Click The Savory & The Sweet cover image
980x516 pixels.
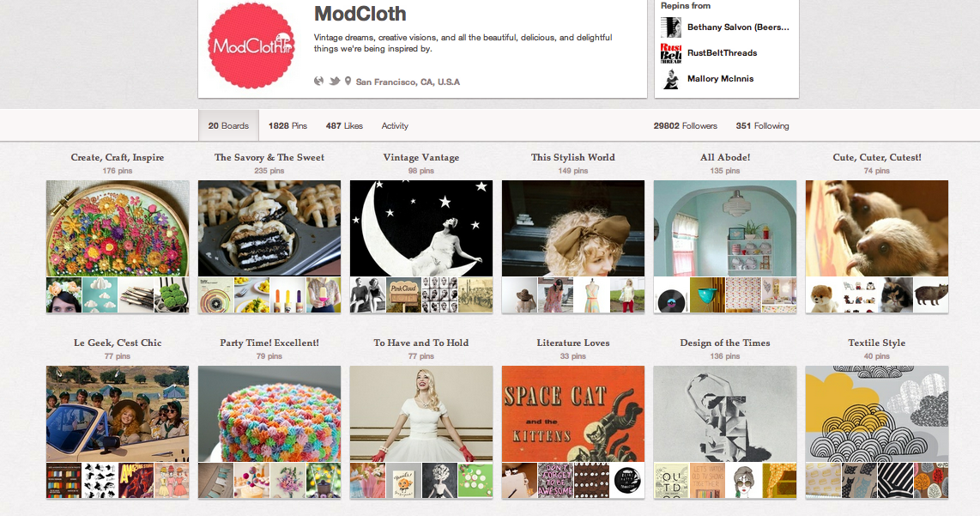coord(269,228)
